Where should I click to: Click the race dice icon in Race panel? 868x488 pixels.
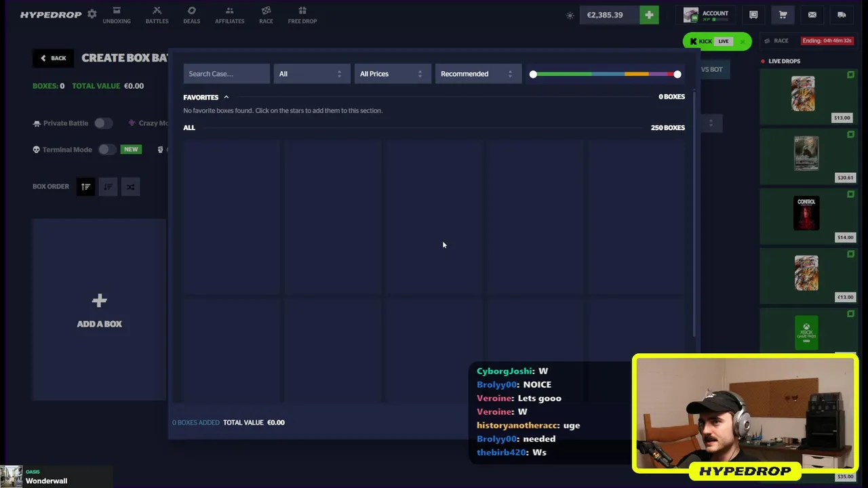point(767,41)
